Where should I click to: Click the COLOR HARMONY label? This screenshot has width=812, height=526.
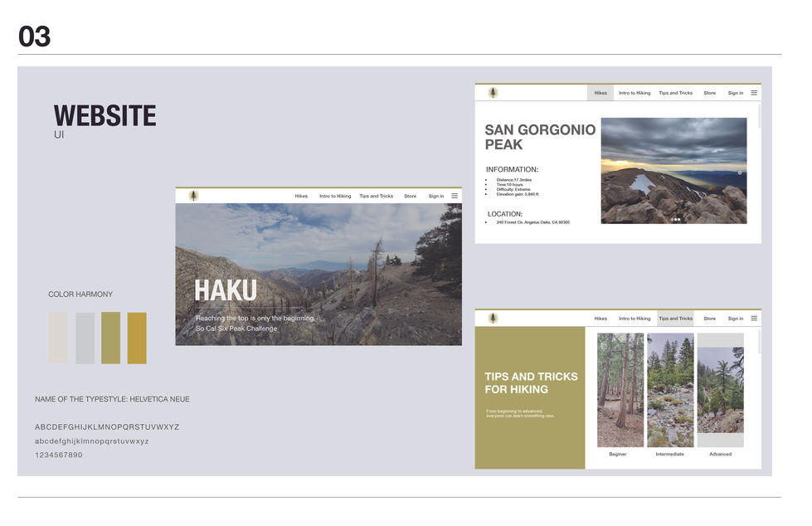(x=80, y=295)
